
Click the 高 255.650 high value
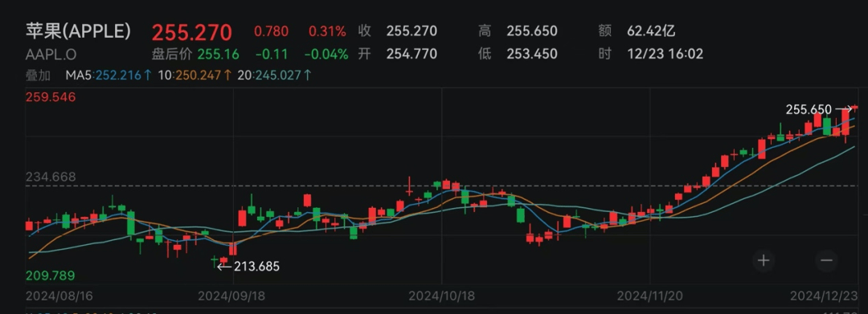[x=518, y=31]
